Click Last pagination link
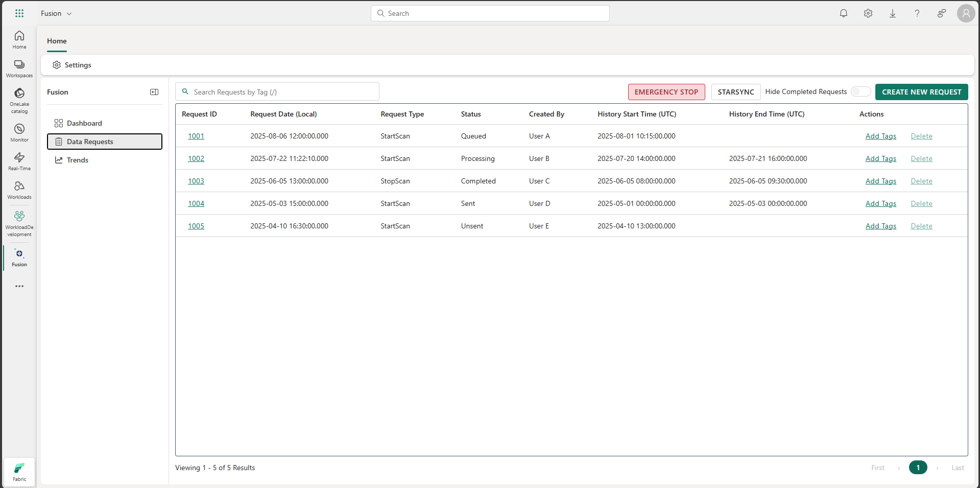 958,468
